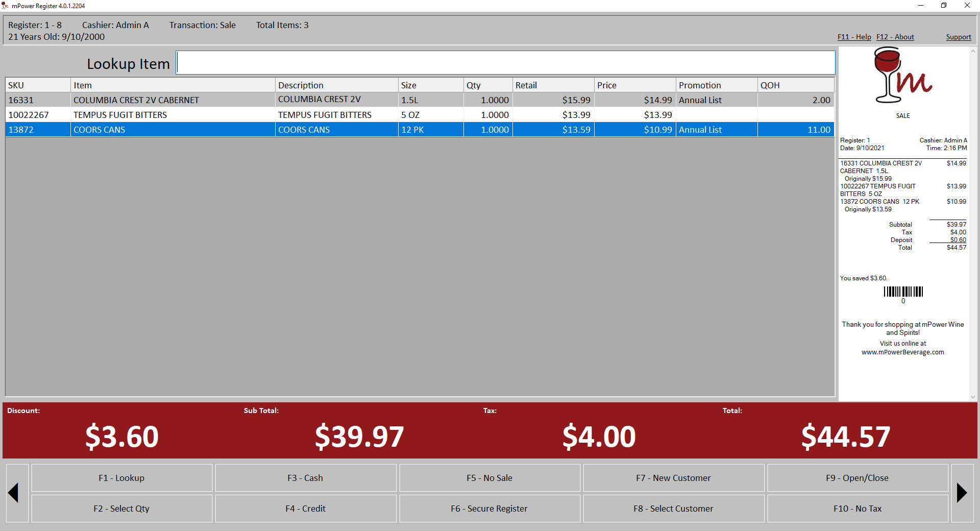
Task: Click SKU 10022267 cell
Action: [38, 115]
